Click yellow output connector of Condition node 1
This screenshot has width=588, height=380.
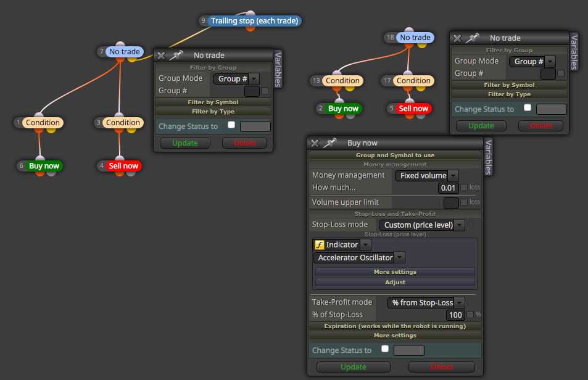pos(51,130)
